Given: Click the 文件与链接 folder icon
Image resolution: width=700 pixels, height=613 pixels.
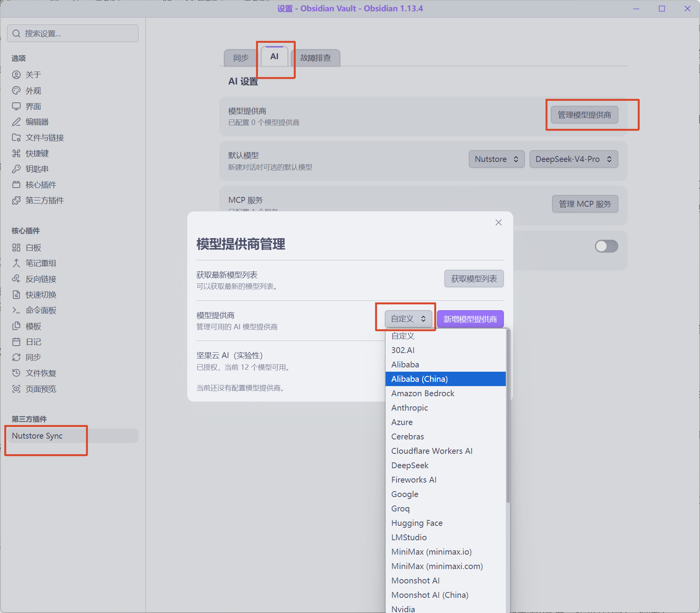Looking at the screenshot, I should 16,137.
